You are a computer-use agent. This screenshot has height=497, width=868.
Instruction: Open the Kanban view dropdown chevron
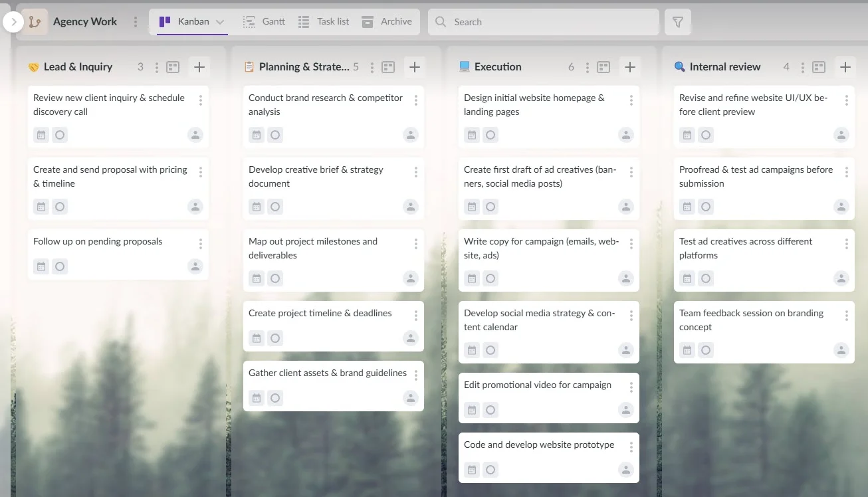(x=219, y=21)
